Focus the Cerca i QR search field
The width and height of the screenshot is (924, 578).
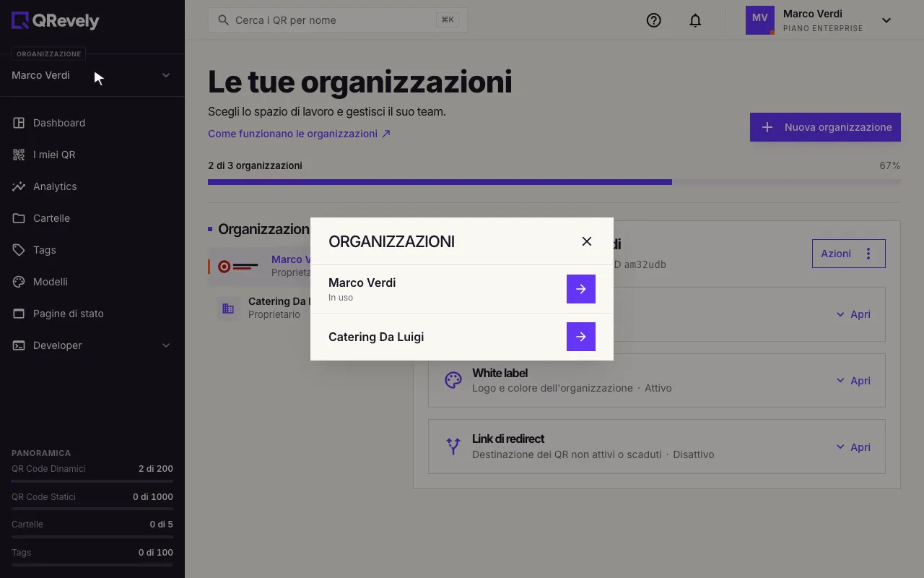[x=338, y=20]
